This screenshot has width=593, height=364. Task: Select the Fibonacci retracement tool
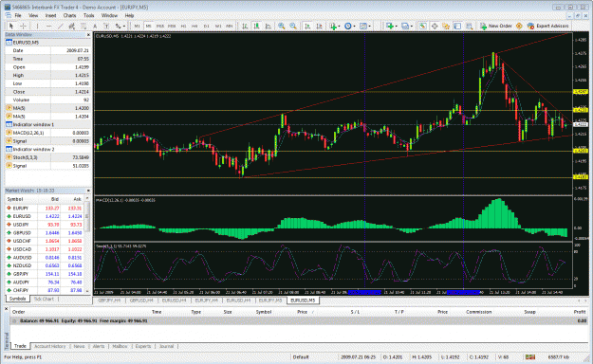coord(83,26)
